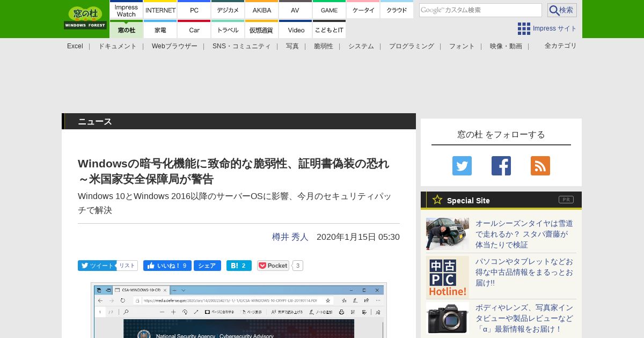Click the Hatena B! bookmark button
Viewport: 644px width, 338px height.
click(239, 266)
